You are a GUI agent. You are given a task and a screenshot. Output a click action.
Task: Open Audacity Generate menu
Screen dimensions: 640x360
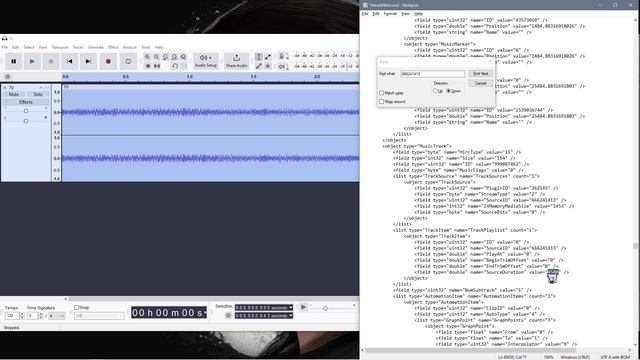tap(96, 47)
